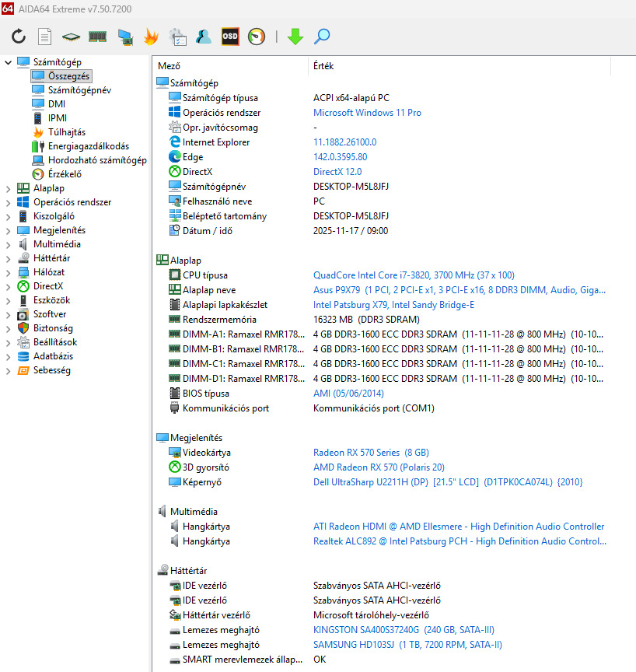The height and width of the screenshot is (672, 636).
Task: Collapse the Számítógép tree node
Action: coord(8,62)
